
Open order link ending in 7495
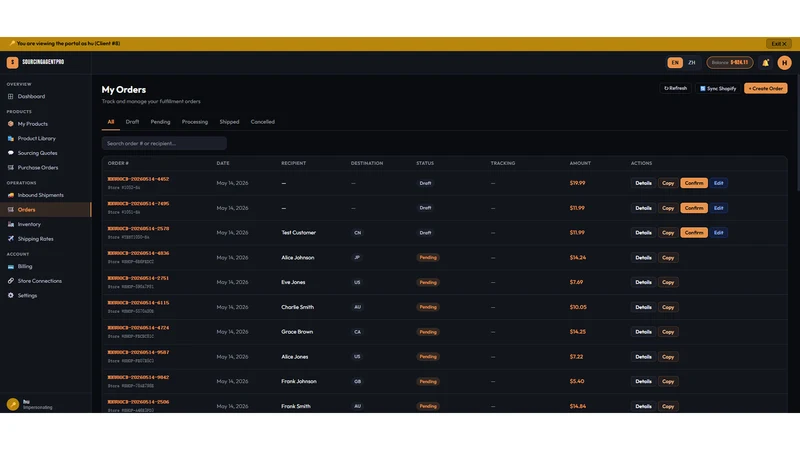(x=138, y=204)
